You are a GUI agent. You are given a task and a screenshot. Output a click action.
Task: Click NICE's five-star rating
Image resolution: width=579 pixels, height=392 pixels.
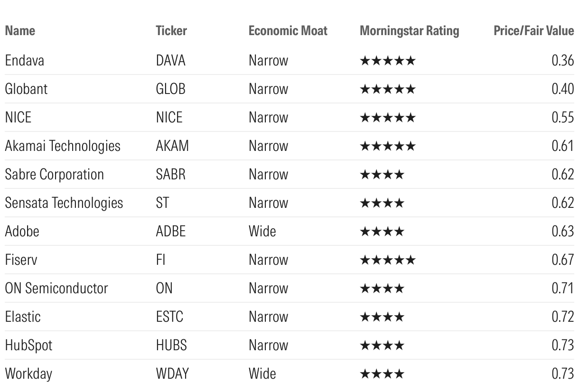click(387, 118)
